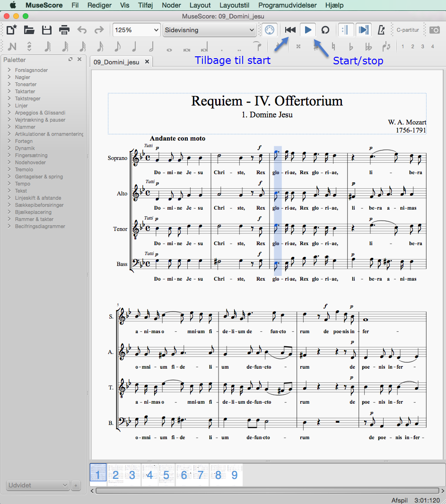Jump to page 9 in navigator
Image resolution: width=446 pixels, height=504 pixels.
(235, 475)
